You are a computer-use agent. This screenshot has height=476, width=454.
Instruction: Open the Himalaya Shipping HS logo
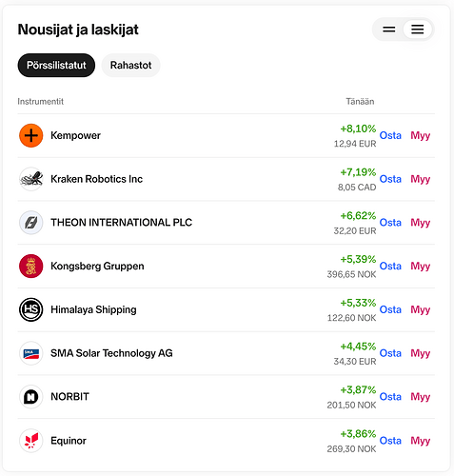click(30, 309)
